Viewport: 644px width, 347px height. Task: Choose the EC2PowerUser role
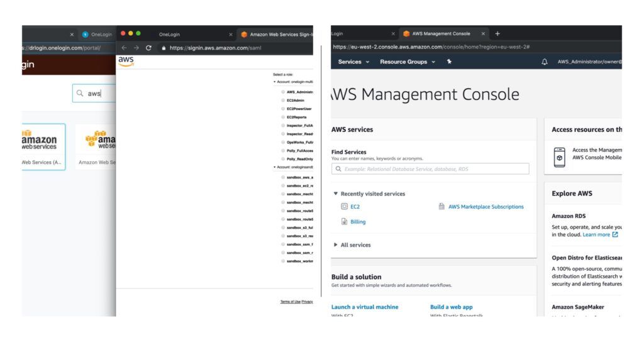[283, 109]
